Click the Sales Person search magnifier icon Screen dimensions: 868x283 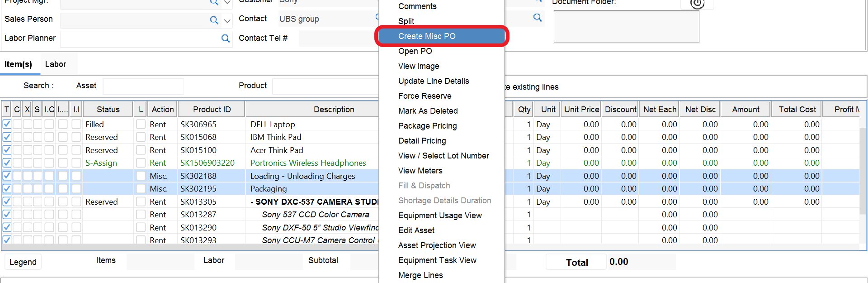tap(214, 20)
